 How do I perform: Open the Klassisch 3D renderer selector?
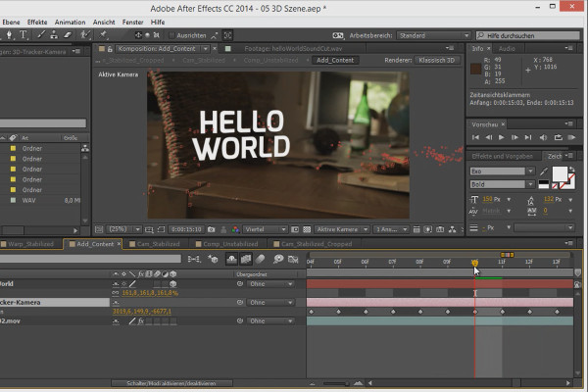tap(437, 61)
